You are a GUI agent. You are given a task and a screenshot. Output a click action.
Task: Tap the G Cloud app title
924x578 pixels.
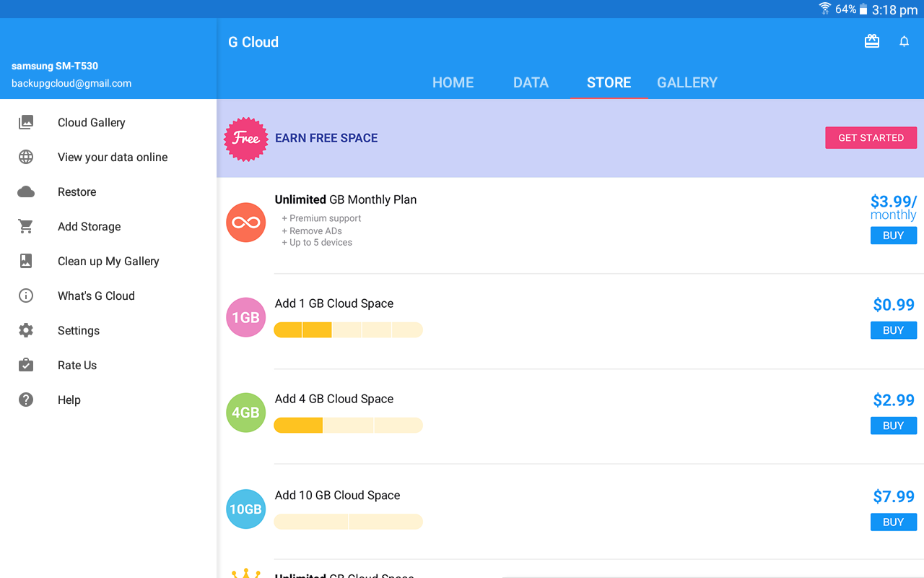coord(253,42)
